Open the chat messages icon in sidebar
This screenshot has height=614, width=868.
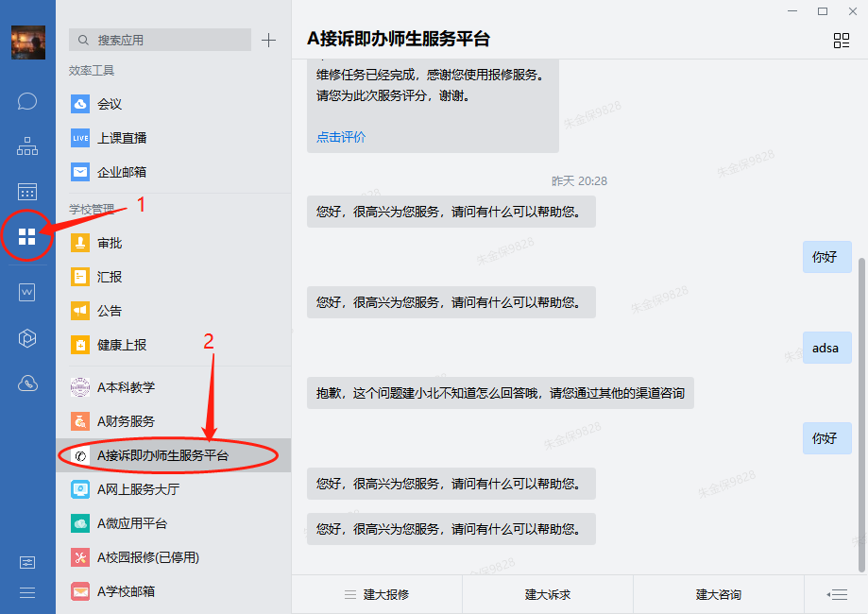27,101
